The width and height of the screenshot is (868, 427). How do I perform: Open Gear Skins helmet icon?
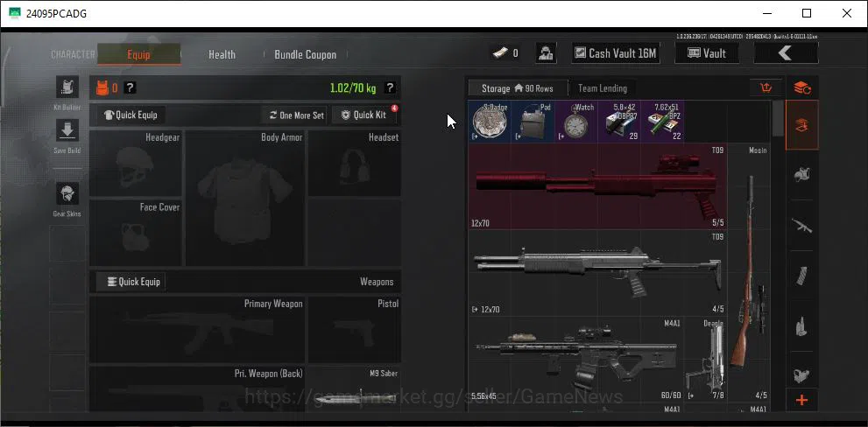(x=67, y=193)
